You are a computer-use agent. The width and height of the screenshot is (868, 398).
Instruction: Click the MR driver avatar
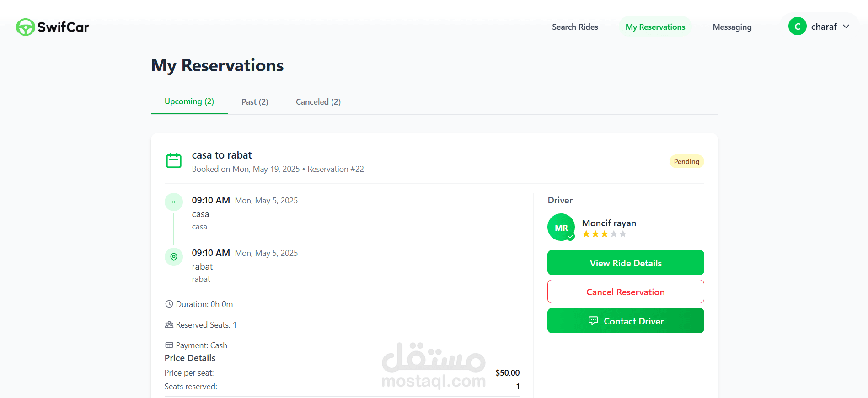click(x=561, y=227)
